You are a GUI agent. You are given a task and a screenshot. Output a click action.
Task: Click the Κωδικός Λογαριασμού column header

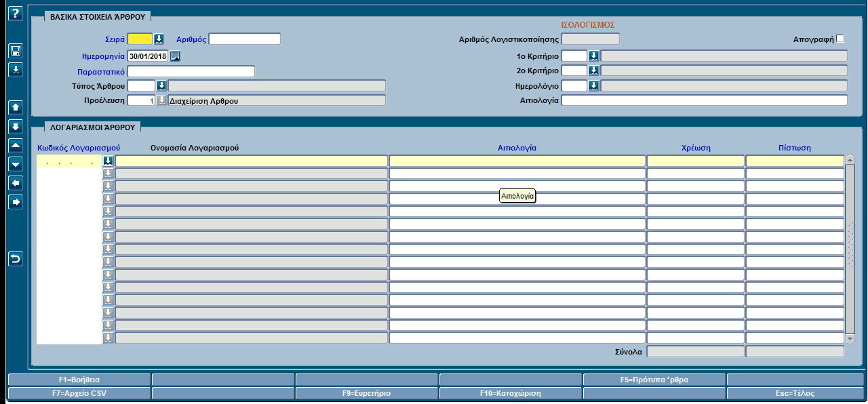point(79,147)
